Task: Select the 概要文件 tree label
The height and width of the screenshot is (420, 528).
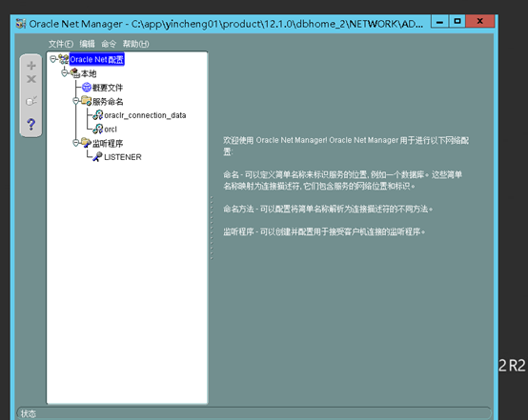Action: click(x=108, y=88)
